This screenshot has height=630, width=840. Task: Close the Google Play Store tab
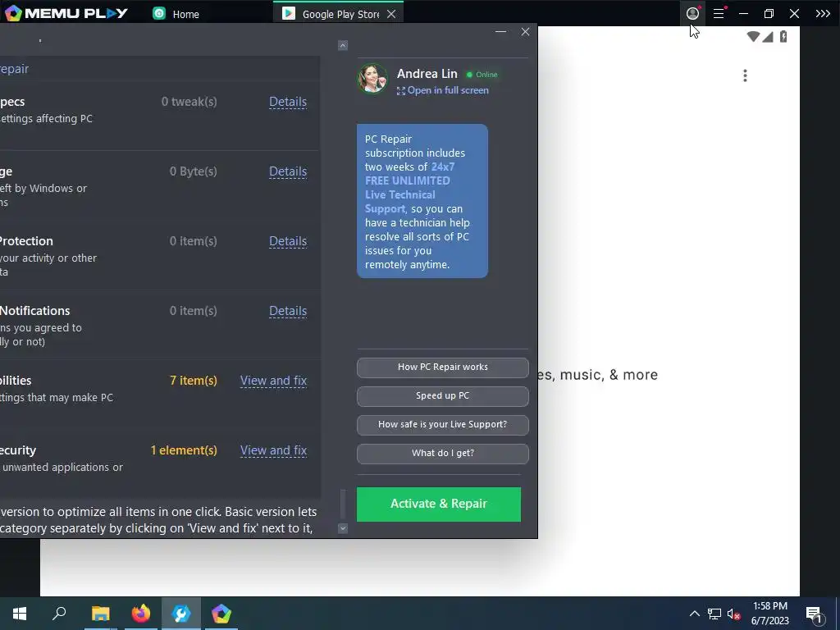[x=391, y=14]
